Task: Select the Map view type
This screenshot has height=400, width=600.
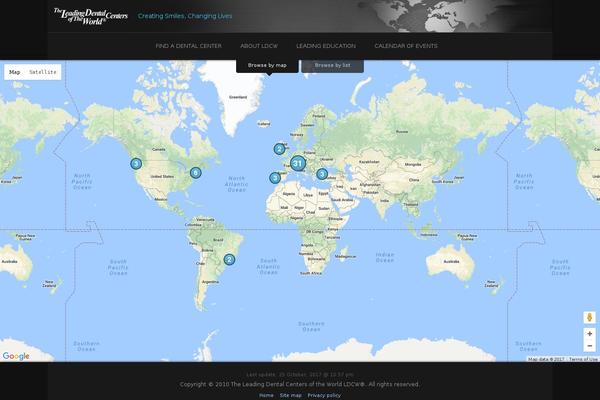Action: [15, 72]
